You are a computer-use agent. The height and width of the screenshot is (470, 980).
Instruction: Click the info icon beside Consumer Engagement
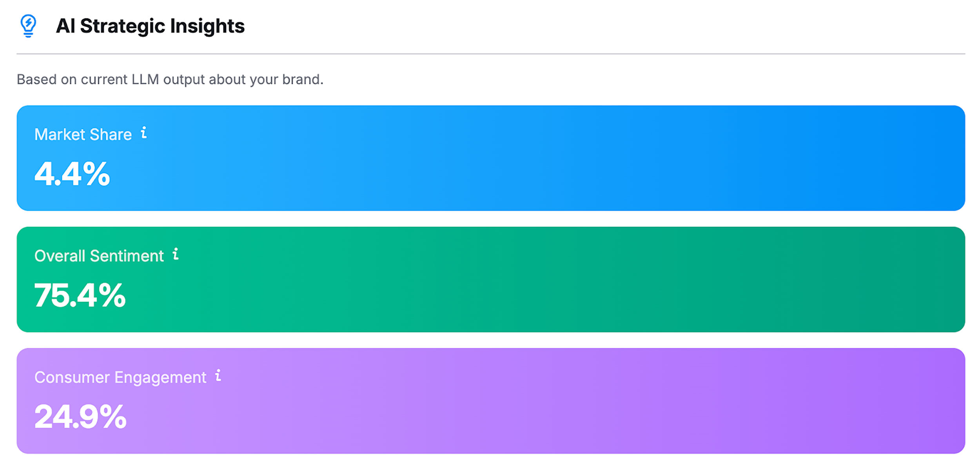218,375
